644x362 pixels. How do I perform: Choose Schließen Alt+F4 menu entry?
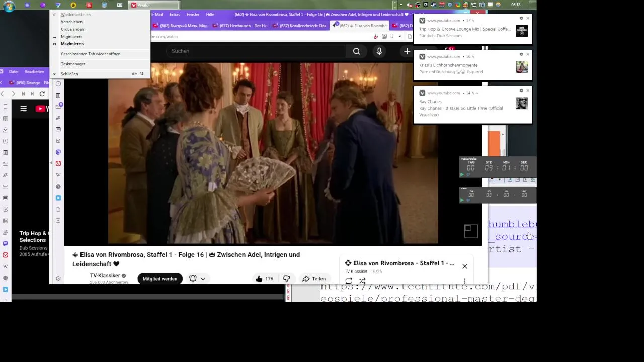click(101, 74)
